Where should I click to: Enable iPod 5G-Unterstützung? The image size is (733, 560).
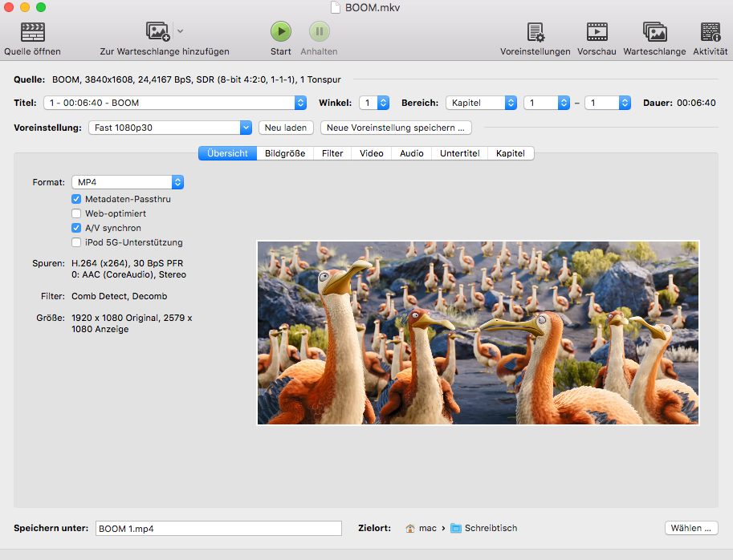point(77,241)
